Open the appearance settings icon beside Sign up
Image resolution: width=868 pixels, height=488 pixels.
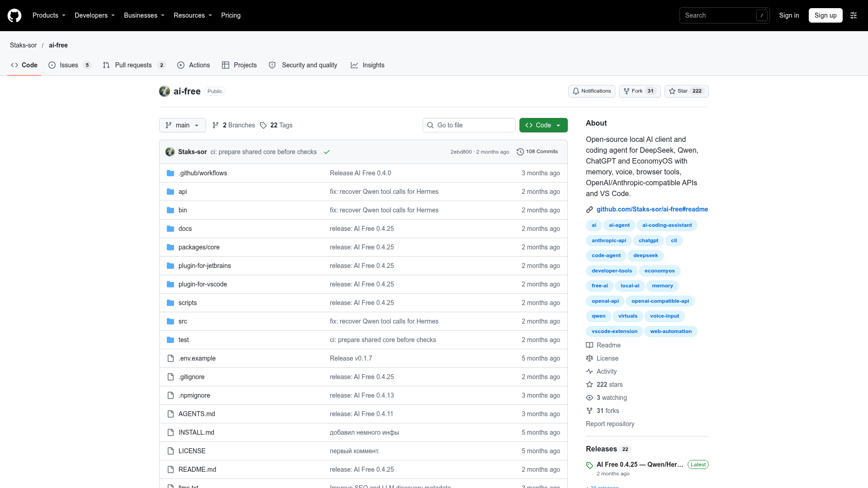pos(854,15)
